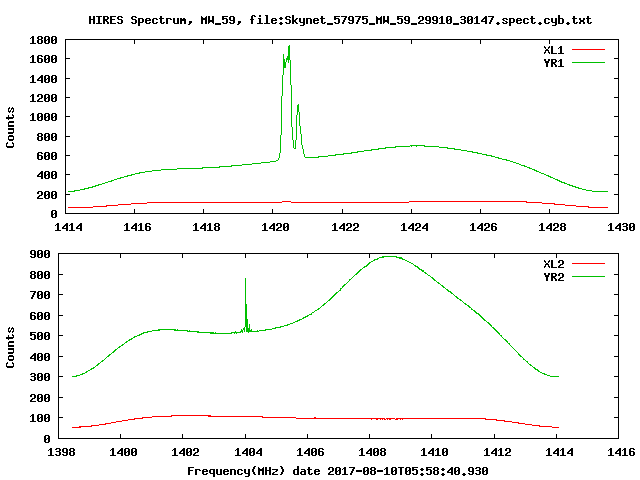Click the green YR2 legend line sample
This screenshot has width=640, height=480.
click(588, 277)
